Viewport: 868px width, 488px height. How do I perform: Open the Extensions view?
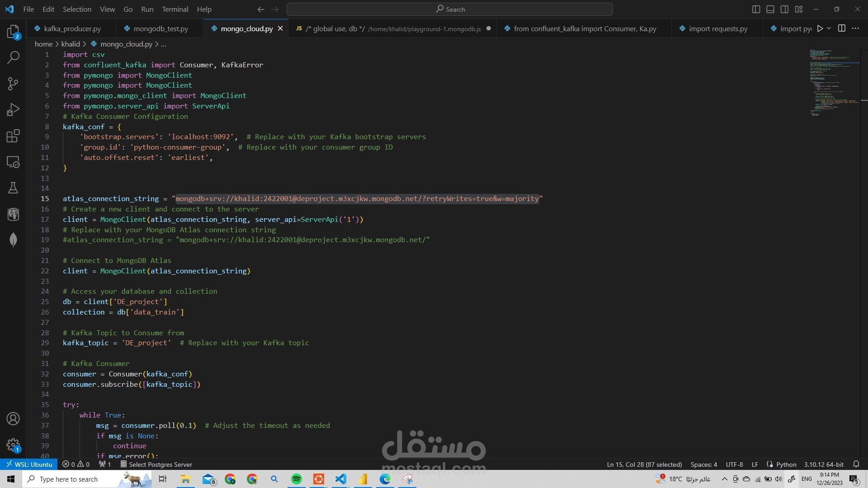coord(13,136)
